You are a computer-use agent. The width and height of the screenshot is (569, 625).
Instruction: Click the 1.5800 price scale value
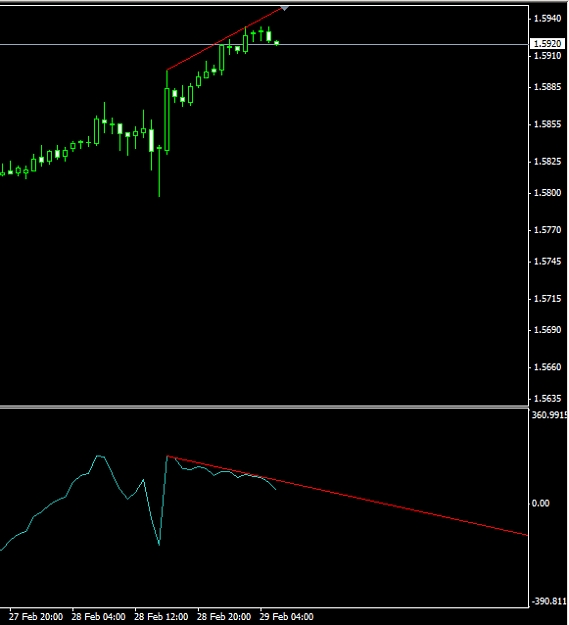[x=547, y=193]
